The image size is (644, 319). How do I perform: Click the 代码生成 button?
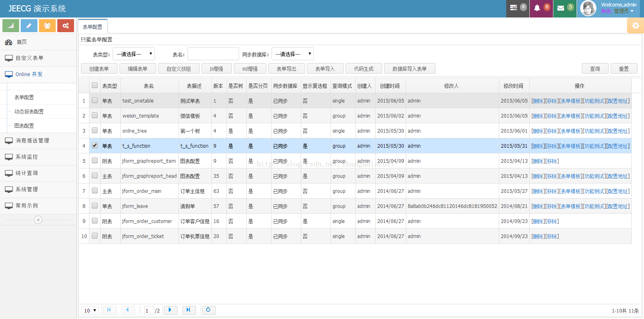click(x=364, y=69)
